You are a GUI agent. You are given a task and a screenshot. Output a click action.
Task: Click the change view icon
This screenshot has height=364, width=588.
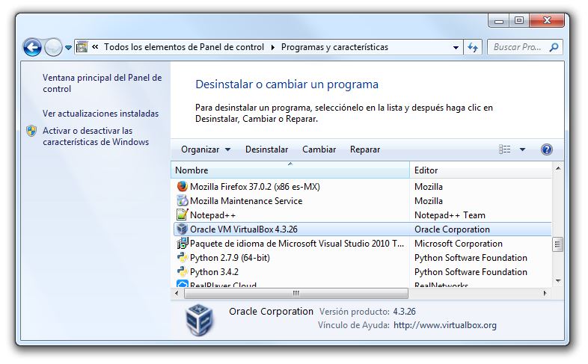[x=504, y=149]
